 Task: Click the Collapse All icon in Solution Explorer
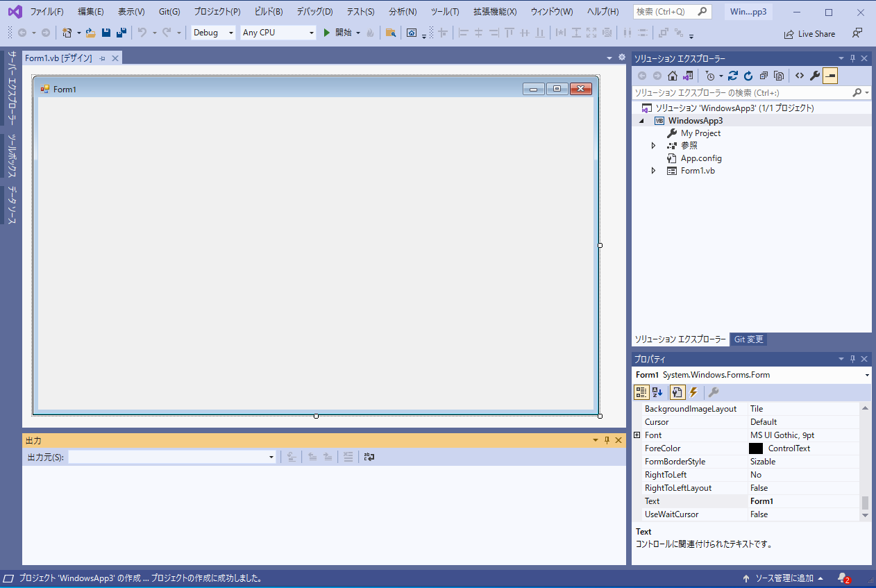pyautogui.click(x=764, y=76)
